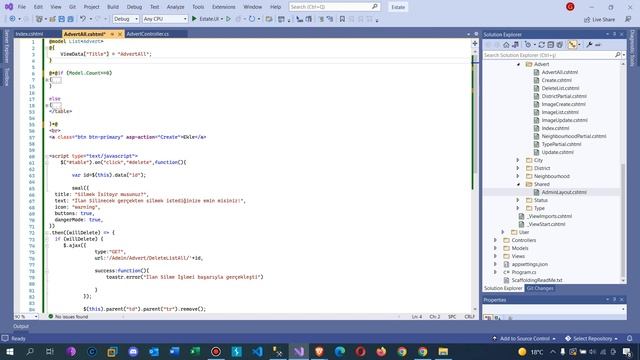The height and width of the screenshot is (360, 640).
Task: Collapse the Advert folder
Action: 519,64
